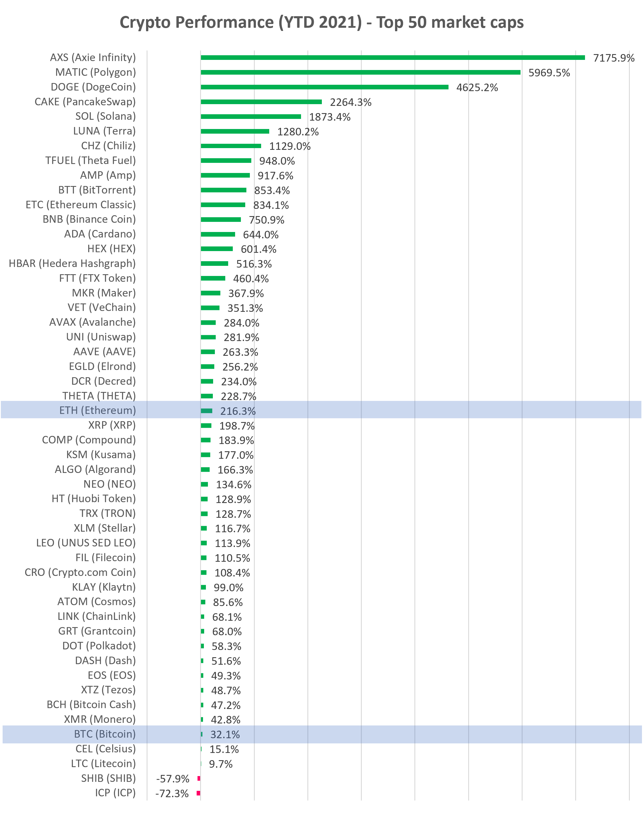The image size is (644, 816).
Task: Select the TFUEL (Theta Fuel) label
Action: coord(91,160)
